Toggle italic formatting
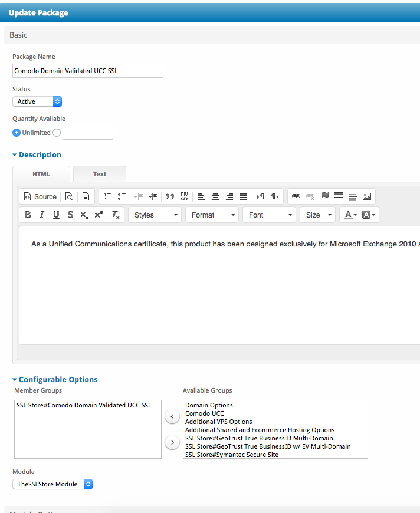The width and height of the screenshot is (420, 513). 42,215
